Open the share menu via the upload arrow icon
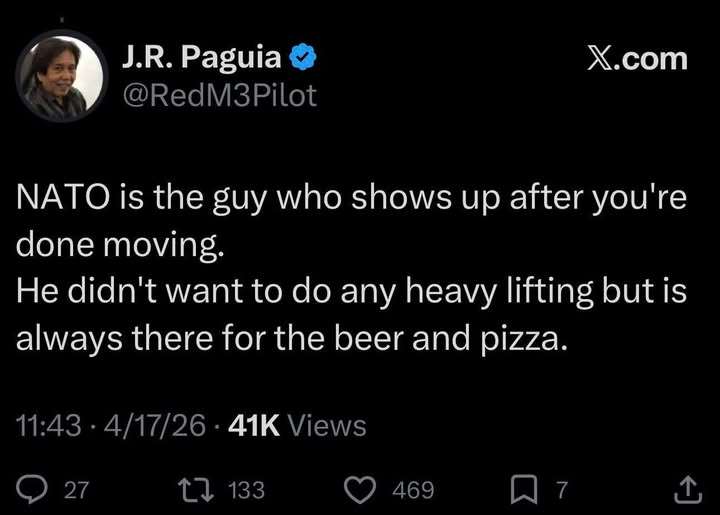 [687, 489]
